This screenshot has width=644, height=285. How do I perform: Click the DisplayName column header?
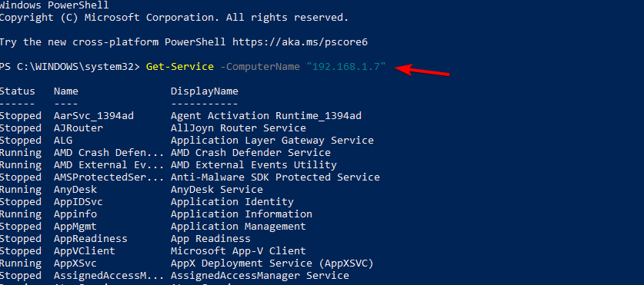pos(205,91)
